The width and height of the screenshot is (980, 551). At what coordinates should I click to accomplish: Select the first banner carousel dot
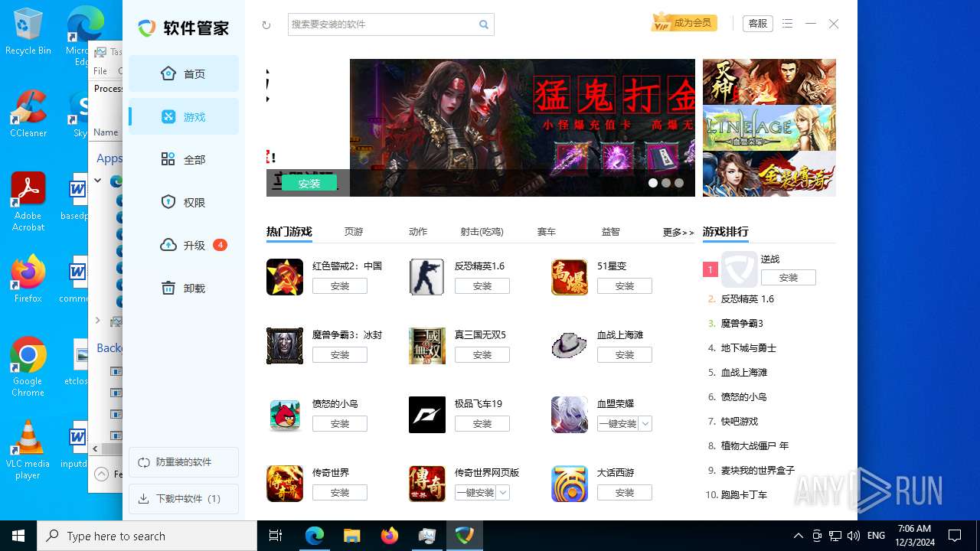coord(653,183)
